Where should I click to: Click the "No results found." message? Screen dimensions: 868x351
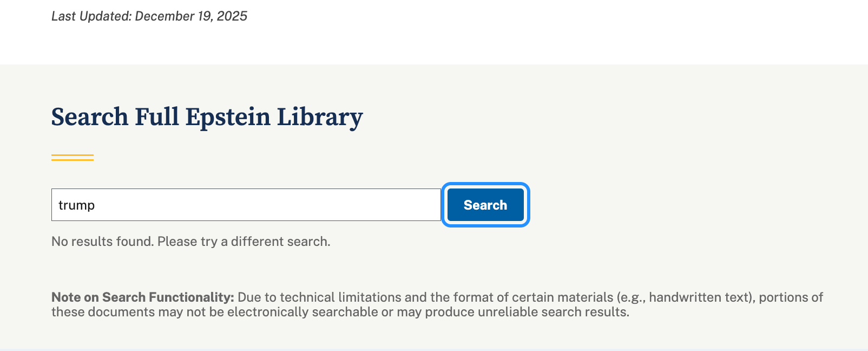(102, 242)
